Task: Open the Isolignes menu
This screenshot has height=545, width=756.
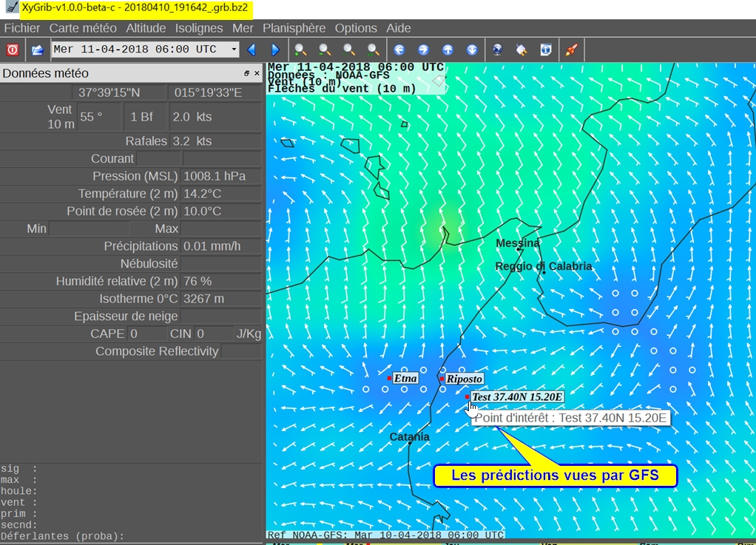Action: point(199,28)
